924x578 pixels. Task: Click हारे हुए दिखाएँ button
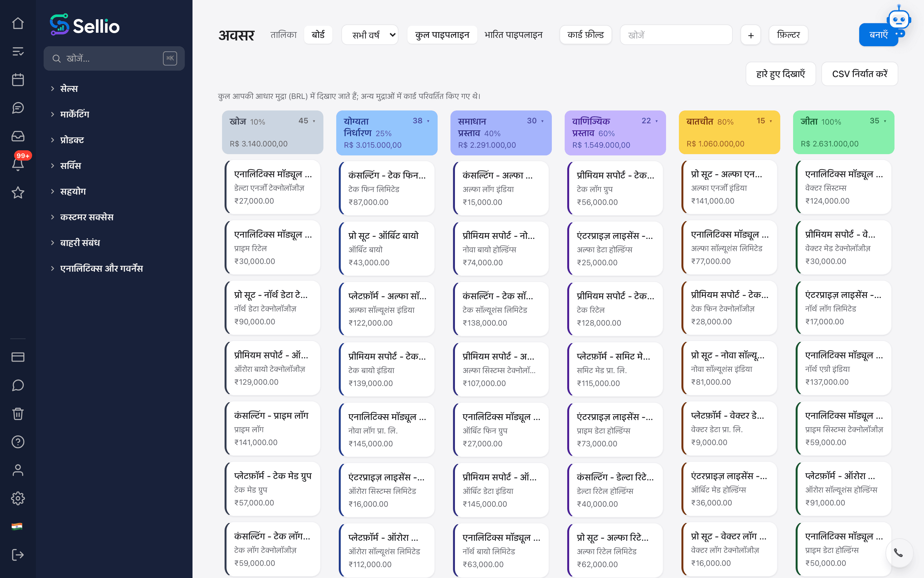coord(781,74)
